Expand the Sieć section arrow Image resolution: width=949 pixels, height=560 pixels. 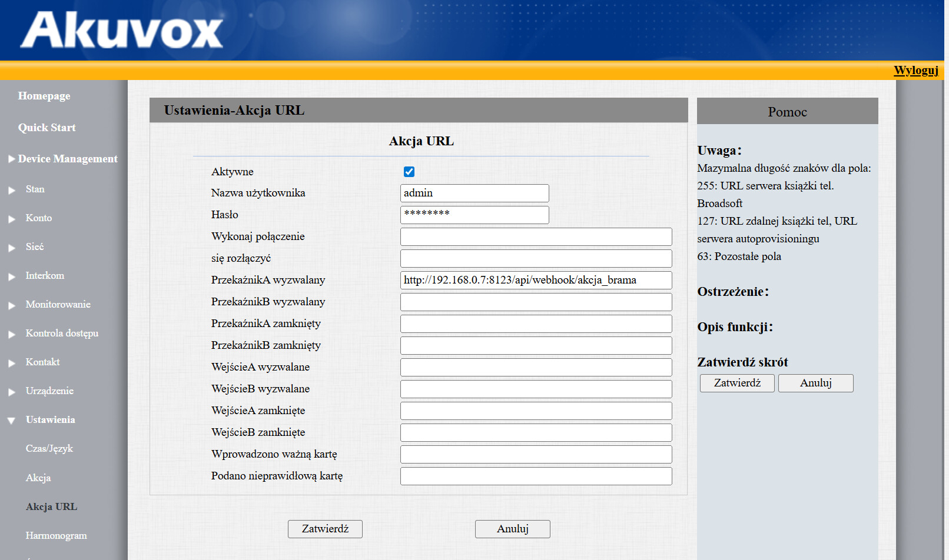(12, 248)
